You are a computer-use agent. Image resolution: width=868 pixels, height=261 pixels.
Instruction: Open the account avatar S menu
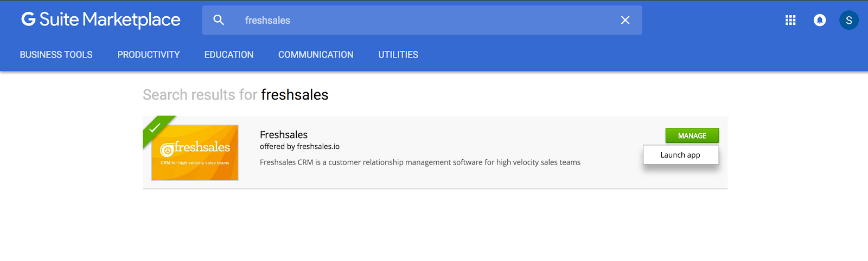pyautogui.click(x=848, y=20)
